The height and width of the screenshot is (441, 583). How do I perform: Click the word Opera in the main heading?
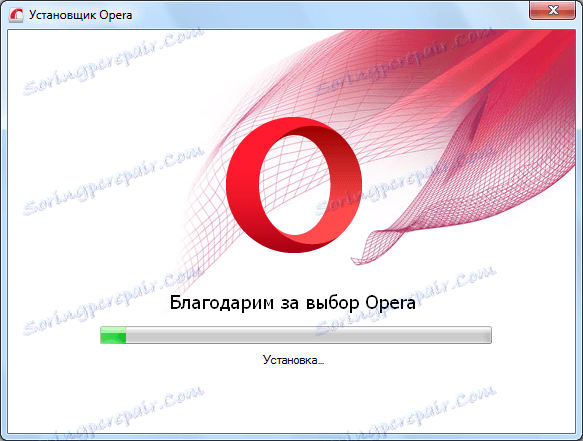click(390, 303)
